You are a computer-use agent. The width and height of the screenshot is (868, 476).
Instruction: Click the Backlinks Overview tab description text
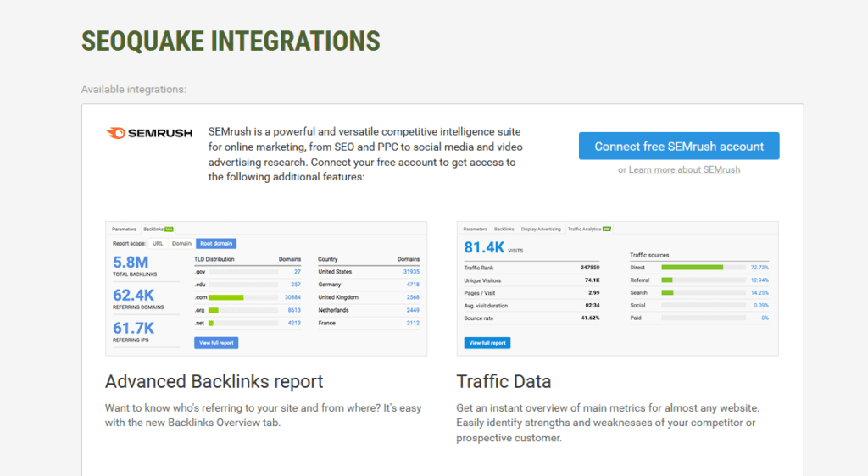264,415
